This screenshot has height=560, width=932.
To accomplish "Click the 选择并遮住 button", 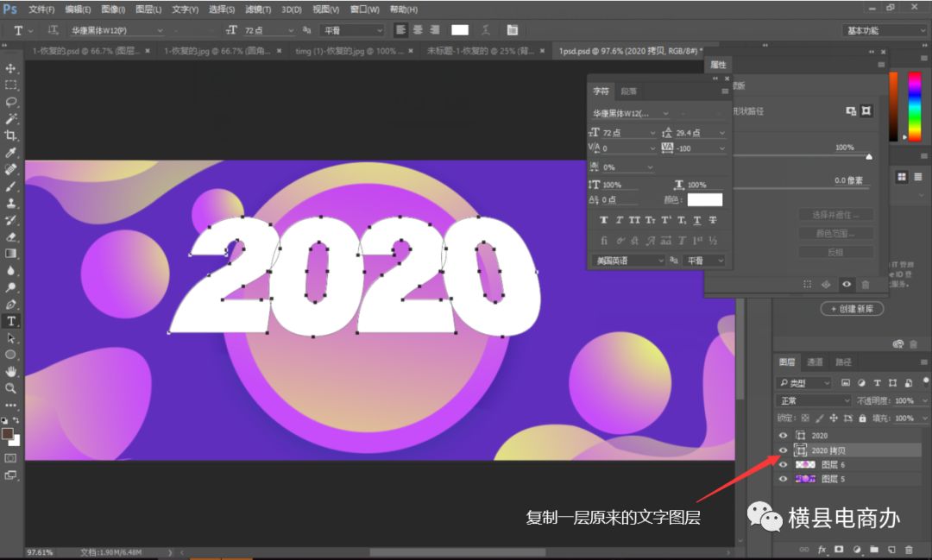I will click(x=835, y=215).
